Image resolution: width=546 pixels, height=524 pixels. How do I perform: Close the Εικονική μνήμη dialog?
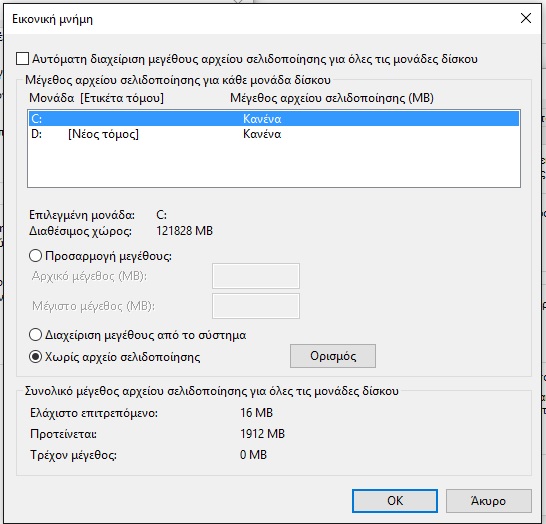click(525, 18)
